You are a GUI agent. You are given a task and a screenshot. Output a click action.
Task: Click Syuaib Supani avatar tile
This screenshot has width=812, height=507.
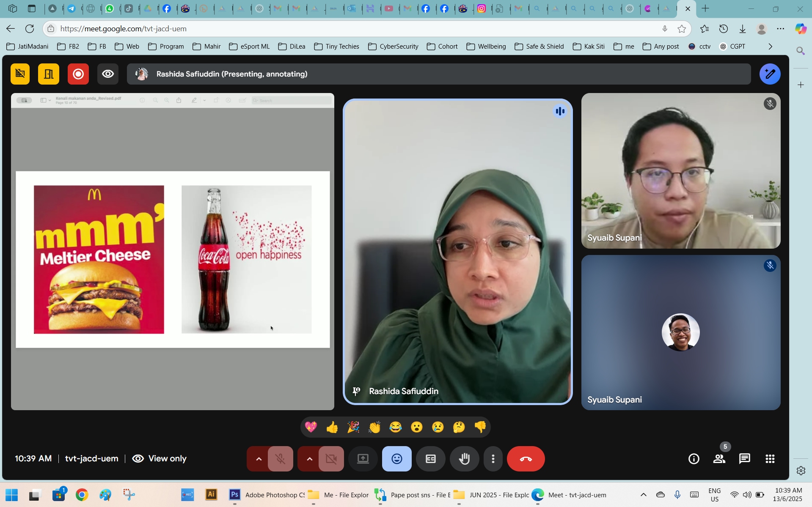coord(681,332)
